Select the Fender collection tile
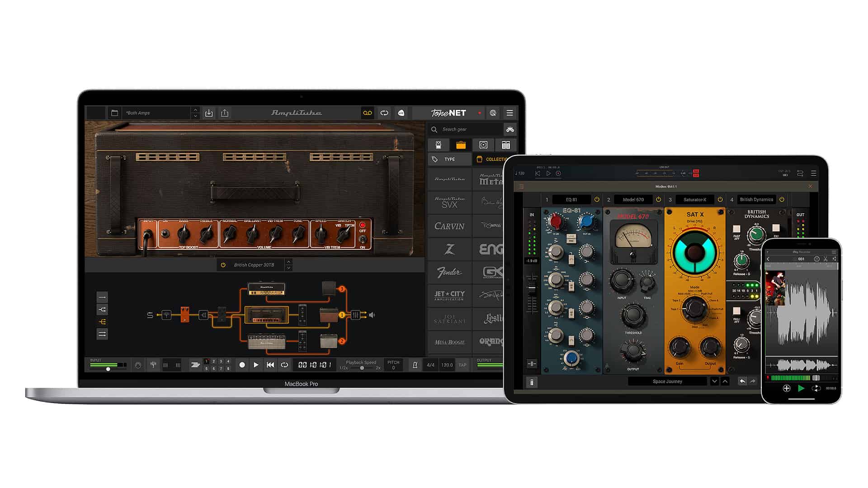Screen dimensions: 868x488 pyautogui.click(x=449, y=272)
